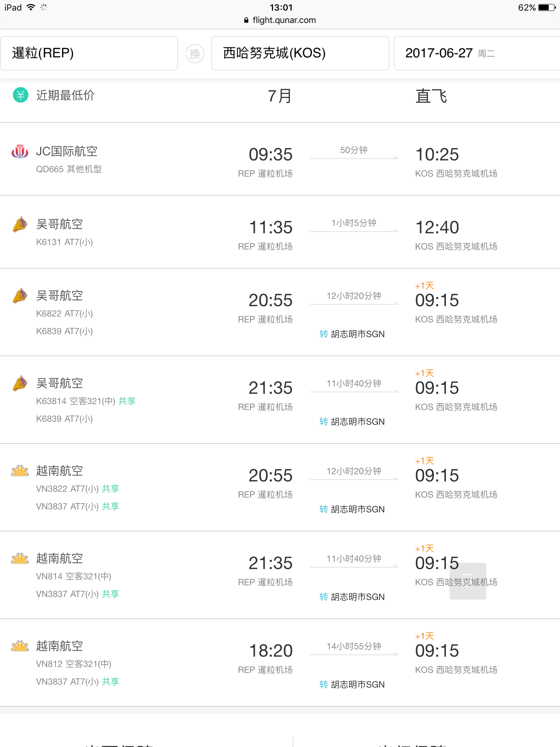Click the JC国际航空 airline logo

point(20,151)
